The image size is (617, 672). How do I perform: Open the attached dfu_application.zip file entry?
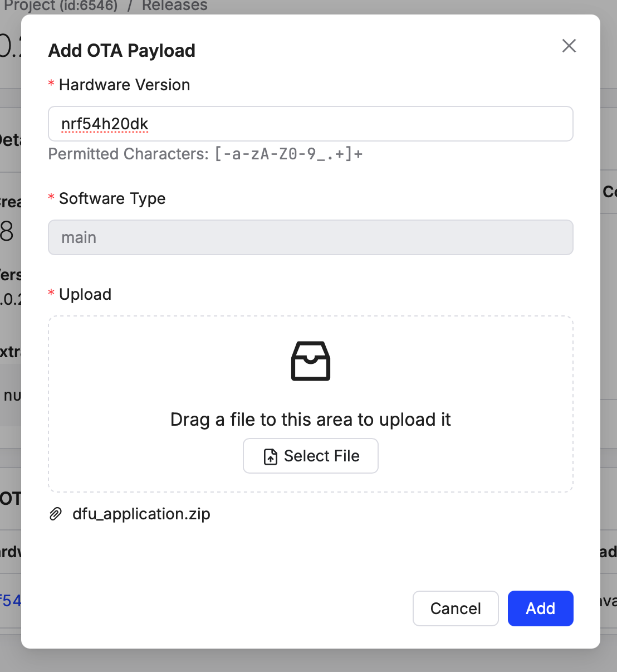141,514
